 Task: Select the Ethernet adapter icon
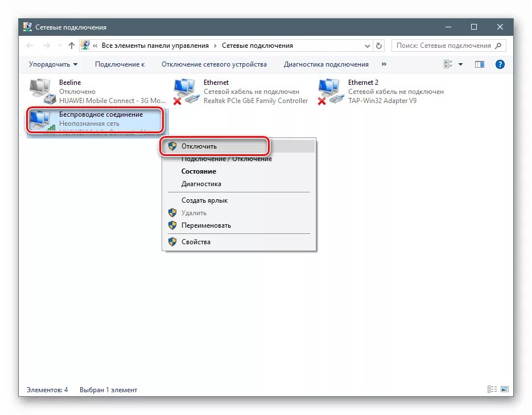point(186,91)
